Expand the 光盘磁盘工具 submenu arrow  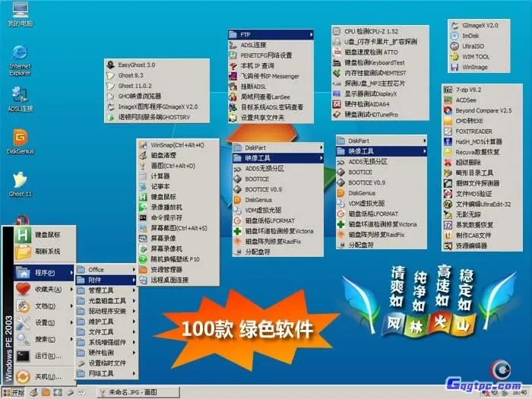point(134,301)
